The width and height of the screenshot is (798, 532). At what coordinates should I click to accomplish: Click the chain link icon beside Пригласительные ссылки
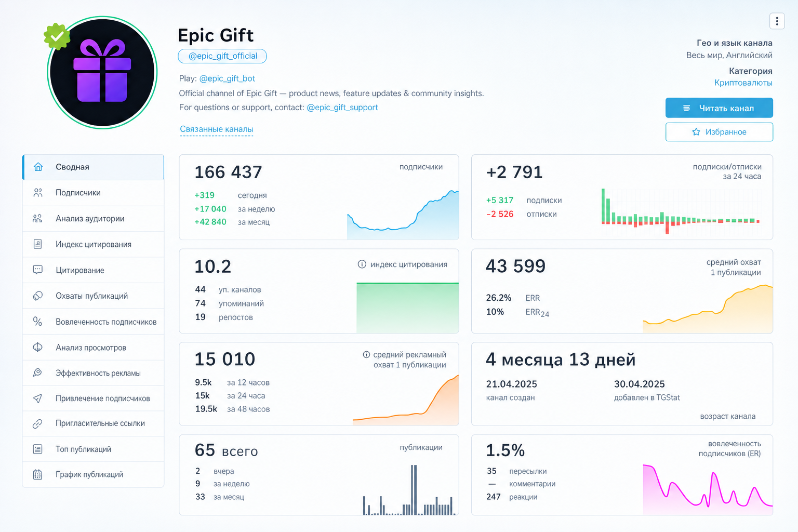click(x=37, y=423)
